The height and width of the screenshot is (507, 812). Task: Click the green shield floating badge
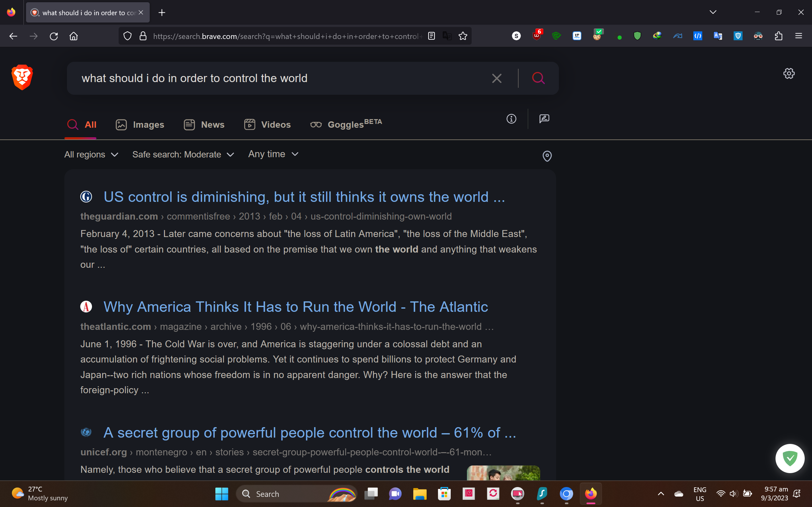coord(789,459)
